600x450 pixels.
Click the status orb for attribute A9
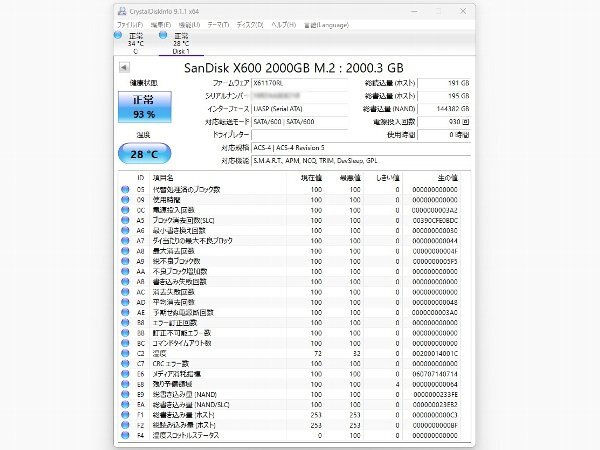(125, 261)
